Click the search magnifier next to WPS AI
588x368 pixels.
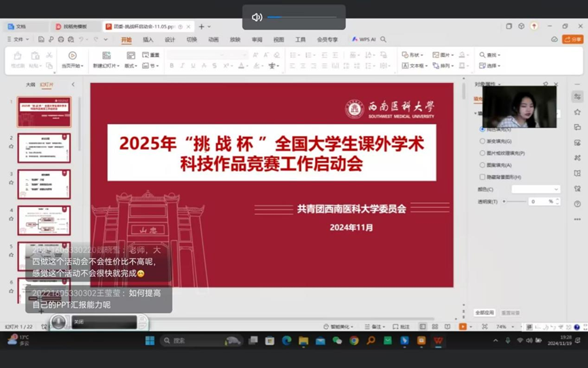coord(383,40)
